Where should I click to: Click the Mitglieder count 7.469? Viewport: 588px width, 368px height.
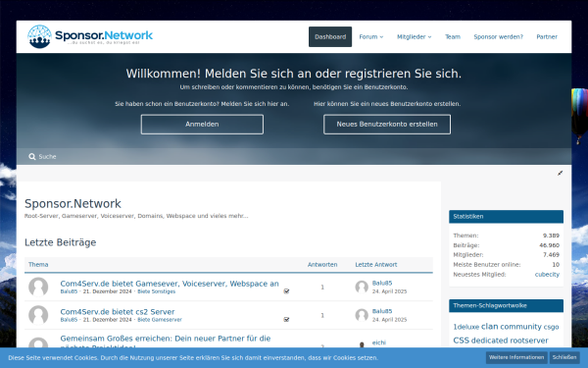click(x=551, y=254)
